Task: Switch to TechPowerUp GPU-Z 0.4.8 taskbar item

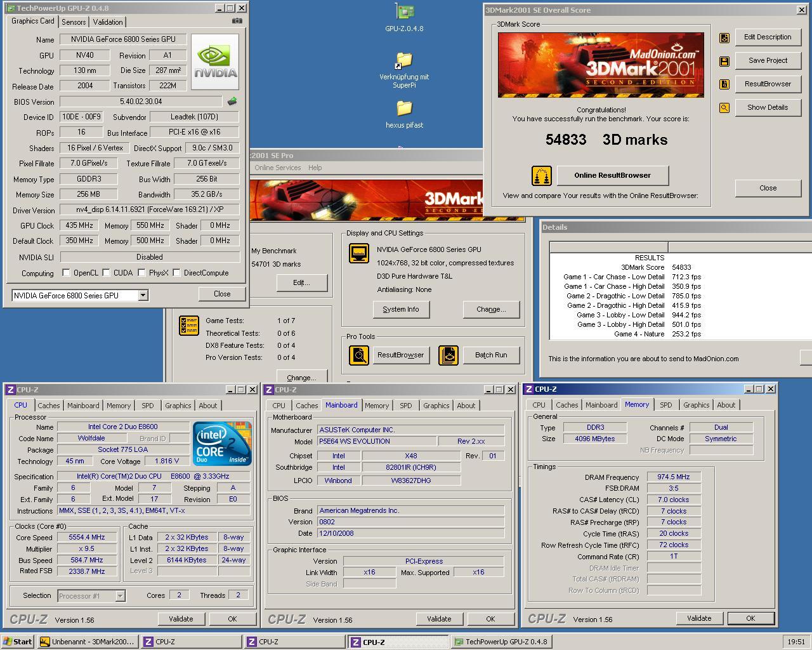Action: click(x=501, y=642)
